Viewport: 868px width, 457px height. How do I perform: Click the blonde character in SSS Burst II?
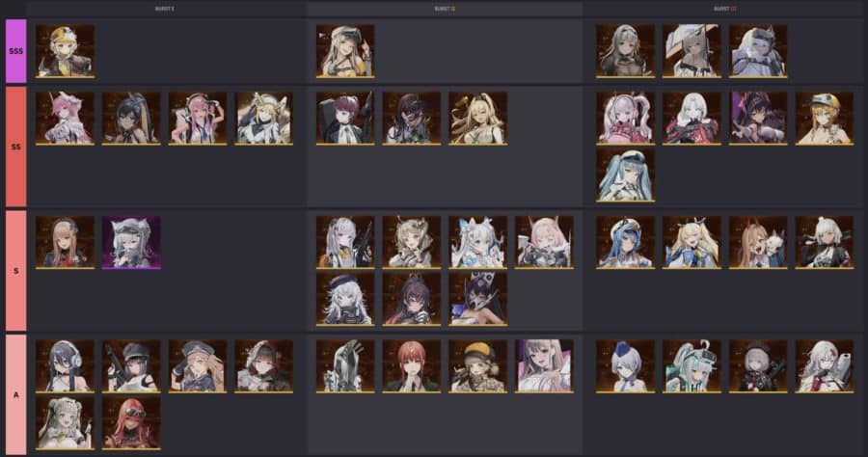[x=345, y=51]
